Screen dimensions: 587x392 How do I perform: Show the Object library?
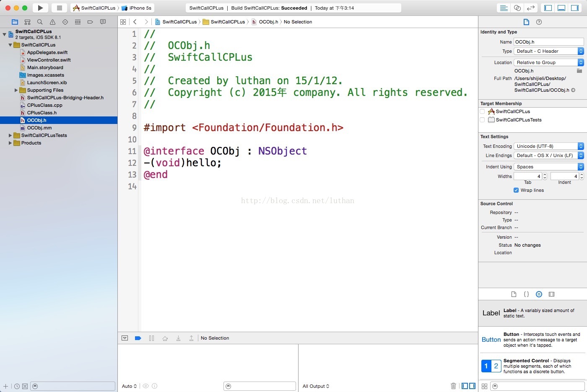tap(539, 294)
